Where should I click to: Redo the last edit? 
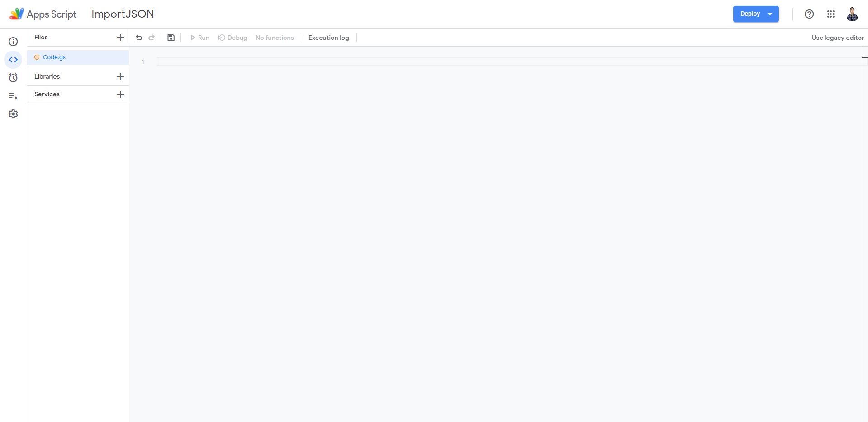tap(152, 38)
